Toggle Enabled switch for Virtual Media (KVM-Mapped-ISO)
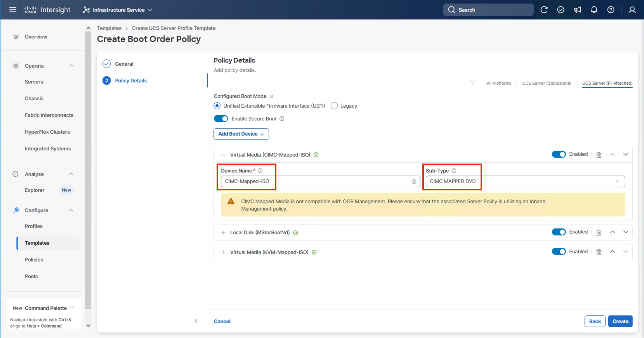This screenshot has width=644, height=338. coord(559,251)
